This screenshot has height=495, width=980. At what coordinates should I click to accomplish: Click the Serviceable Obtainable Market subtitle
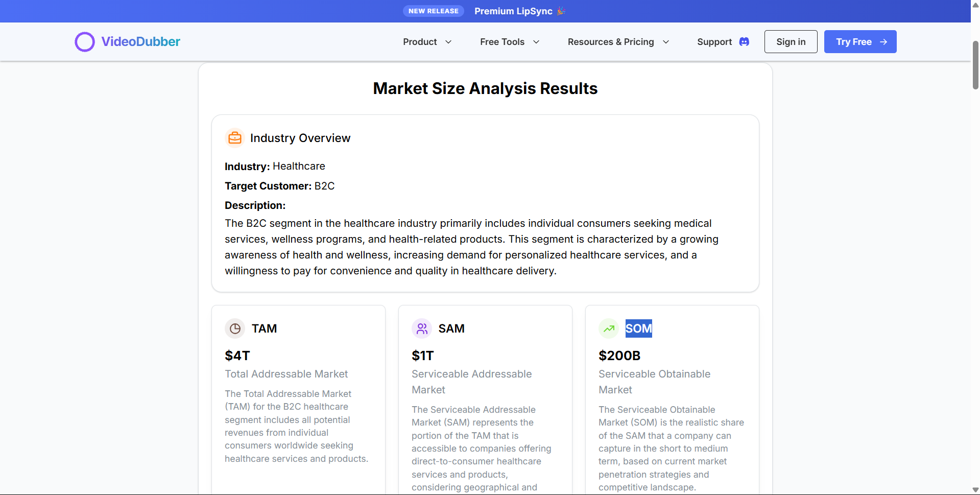coord(655,382)
